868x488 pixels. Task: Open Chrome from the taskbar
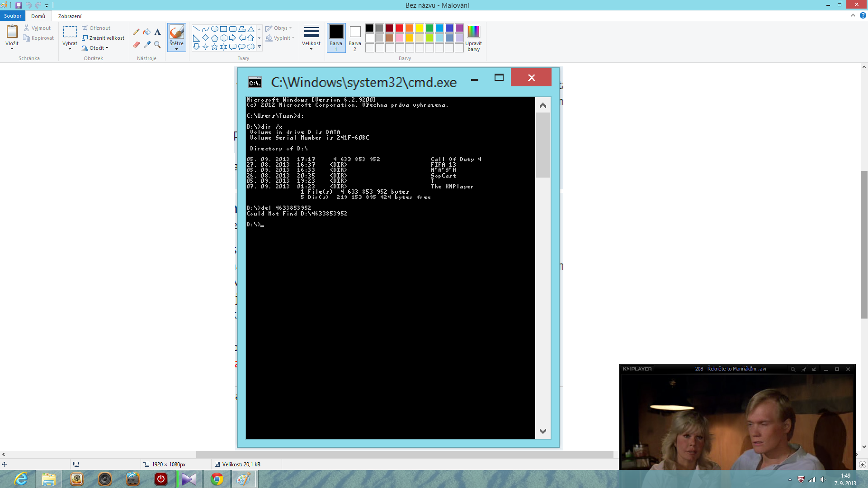[217, 479]
